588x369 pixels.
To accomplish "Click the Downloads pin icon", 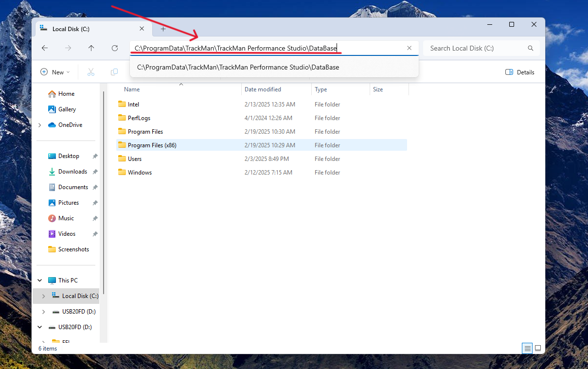I will click(x=95, y=172).
